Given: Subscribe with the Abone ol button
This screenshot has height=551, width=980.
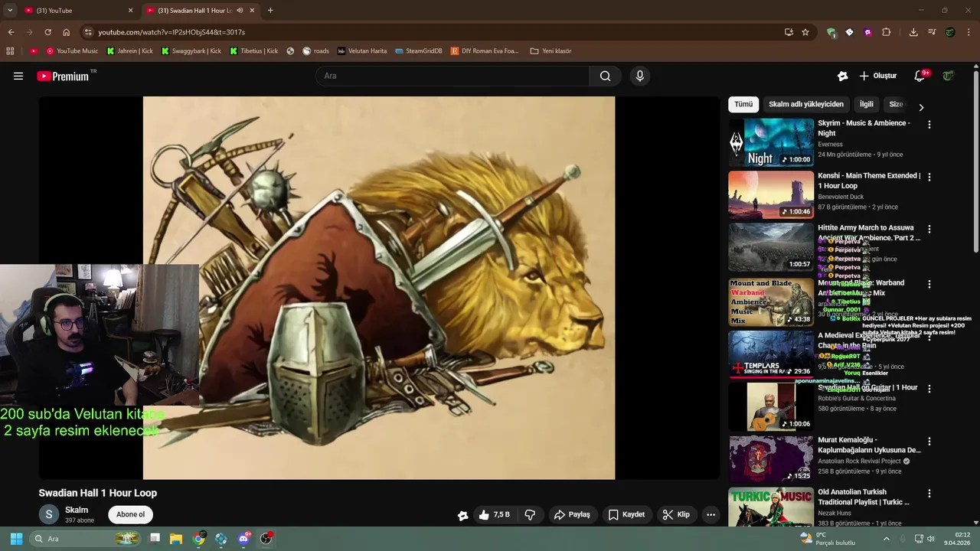Looking at the screenshot, I should [130, 514].
